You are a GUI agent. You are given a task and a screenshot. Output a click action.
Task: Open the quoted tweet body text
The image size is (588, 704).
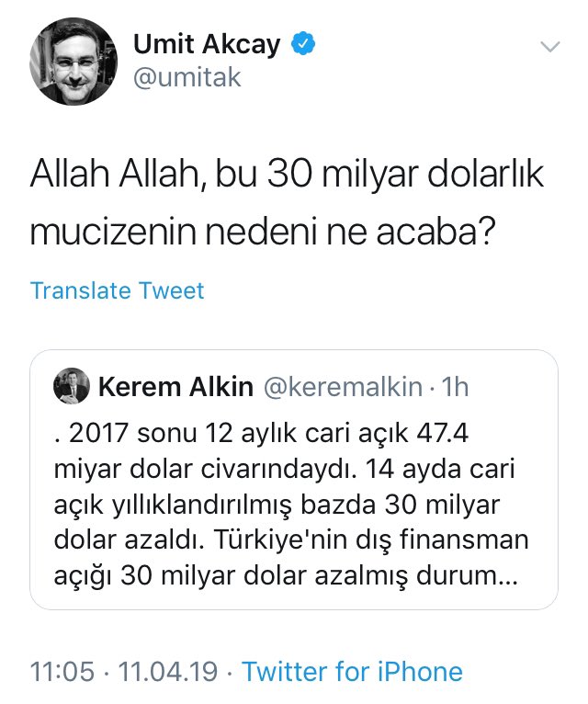pyautogui.click(x=291, y=505)
